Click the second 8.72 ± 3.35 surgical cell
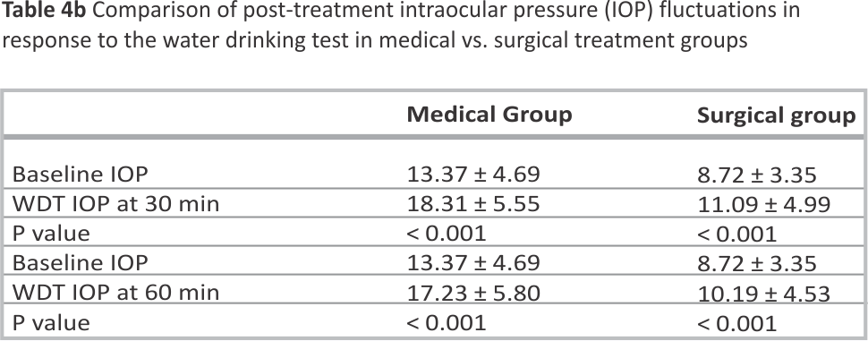Image resolution: width=868 pixels, height=341 pixels. click(757, 263)
